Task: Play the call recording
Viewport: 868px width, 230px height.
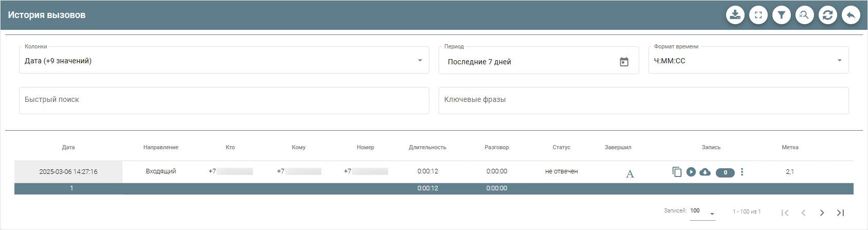Action: pos(691,172)
